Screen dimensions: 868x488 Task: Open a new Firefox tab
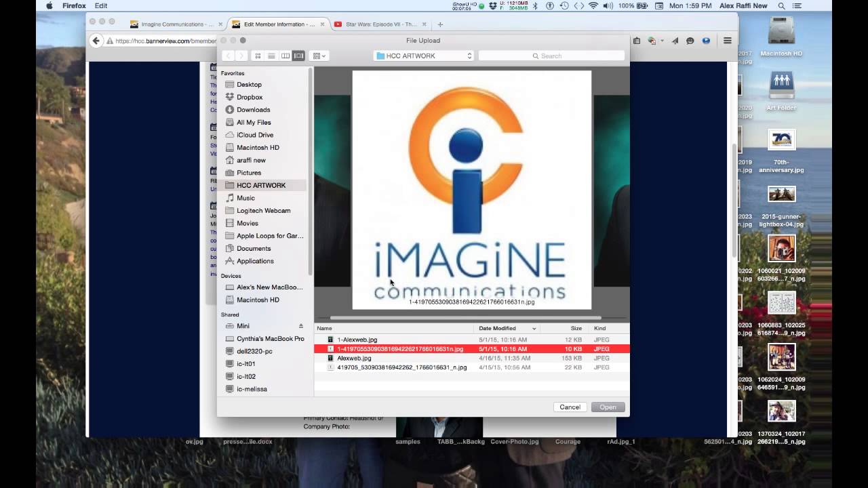tap(440, 24)
